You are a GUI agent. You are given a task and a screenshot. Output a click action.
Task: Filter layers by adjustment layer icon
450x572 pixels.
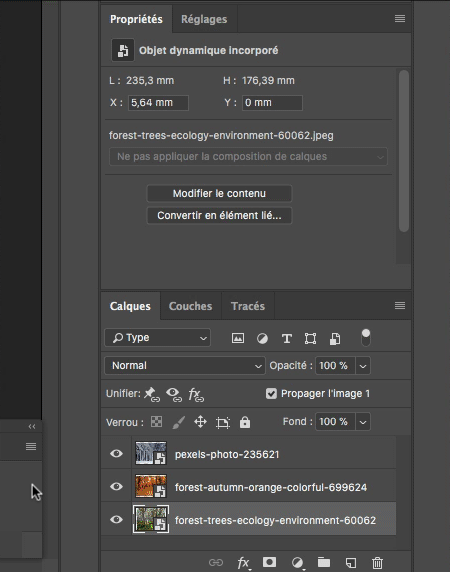pyautogui.click(x=262, y=339)
